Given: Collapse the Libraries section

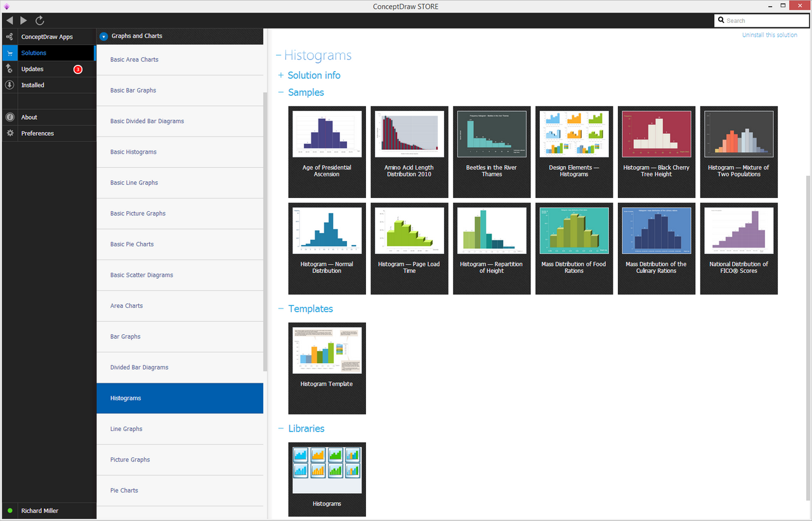Looking at the screenshot, I should [281, 428].
